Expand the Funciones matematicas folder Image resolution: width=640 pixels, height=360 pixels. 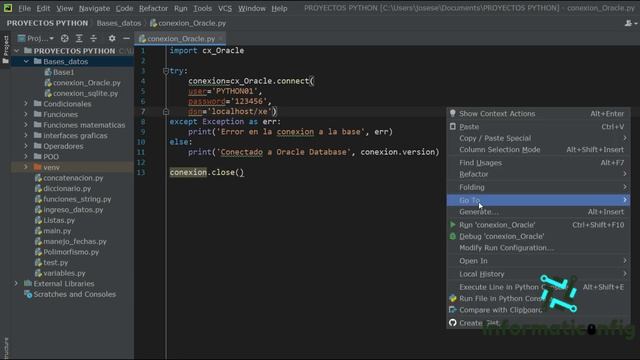click(26, 125)
